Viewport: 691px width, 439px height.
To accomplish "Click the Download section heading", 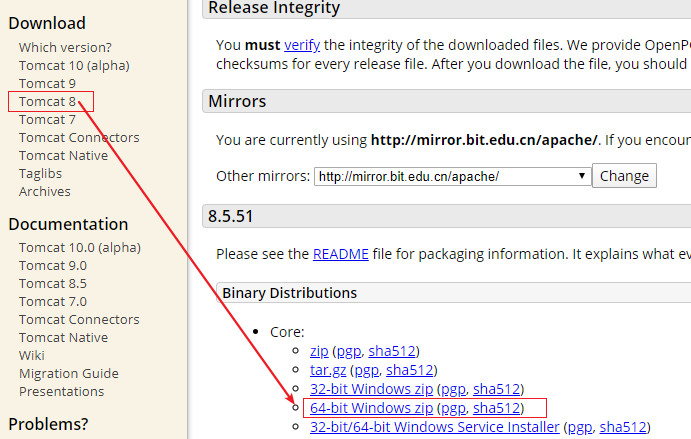I will coord(47,23).
